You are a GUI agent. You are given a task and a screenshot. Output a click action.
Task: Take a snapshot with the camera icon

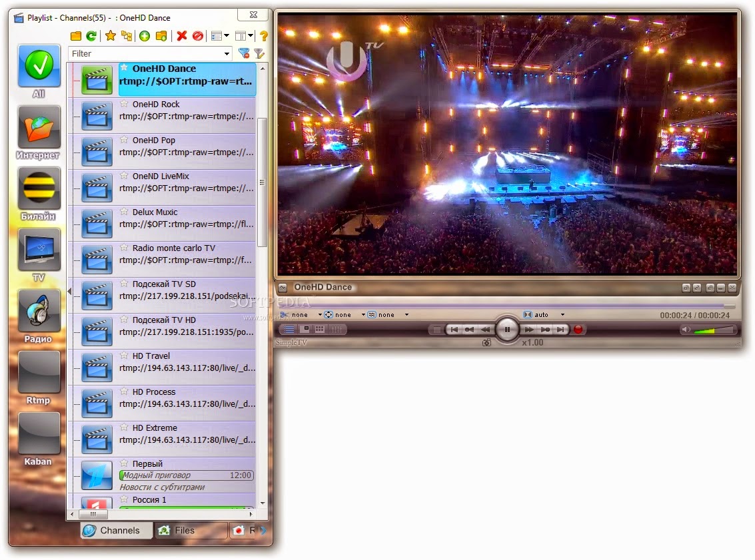pos(487,342)
